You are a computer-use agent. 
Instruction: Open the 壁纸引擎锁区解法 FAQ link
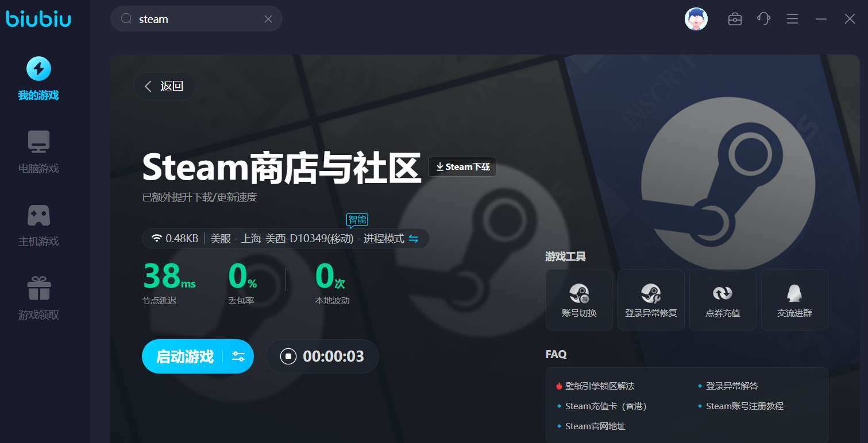[600, 386]
